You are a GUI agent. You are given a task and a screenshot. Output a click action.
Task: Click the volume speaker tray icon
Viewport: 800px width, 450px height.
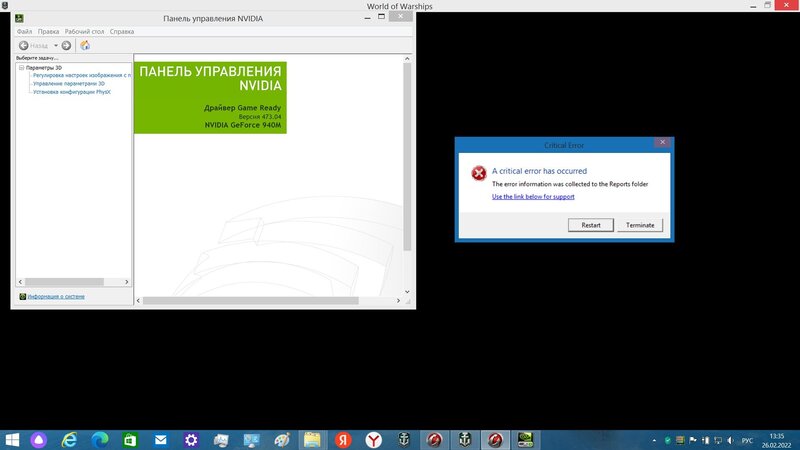coord(731,440)
